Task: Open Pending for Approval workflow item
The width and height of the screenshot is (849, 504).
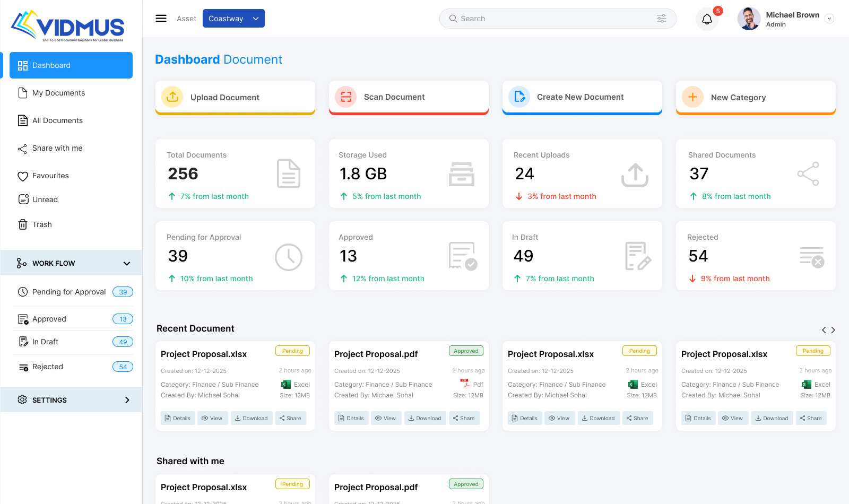Action: [x=69, y=292]
